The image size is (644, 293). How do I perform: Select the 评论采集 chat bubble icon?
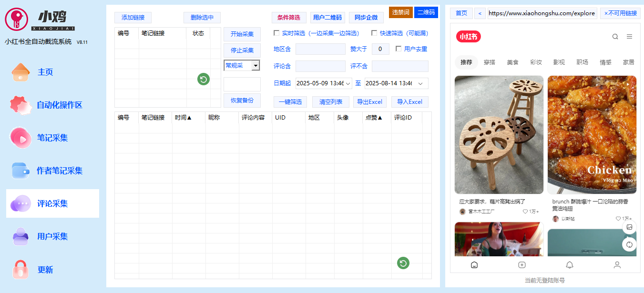[x=20, y=204]
